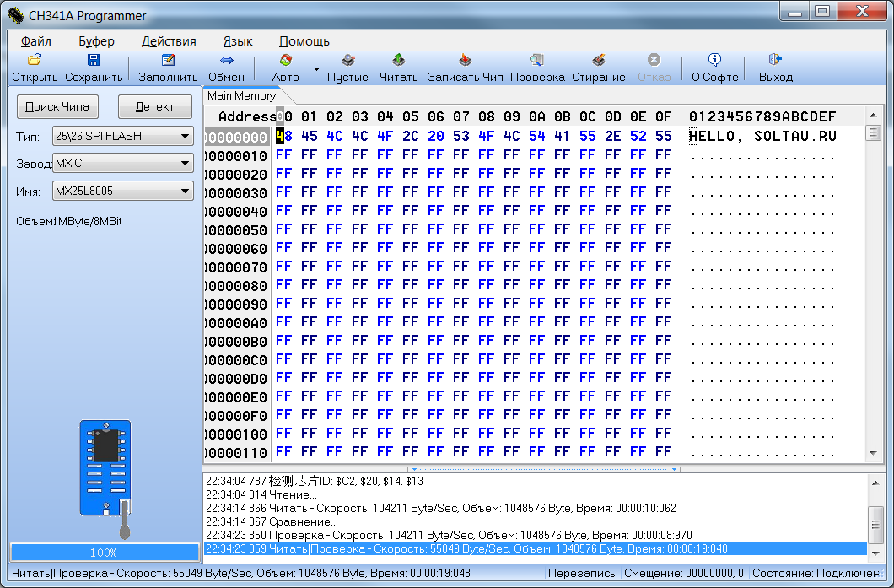Click the Сохранить (Save) floppy icon
894x588 pixels.
[x=94, y=61]
